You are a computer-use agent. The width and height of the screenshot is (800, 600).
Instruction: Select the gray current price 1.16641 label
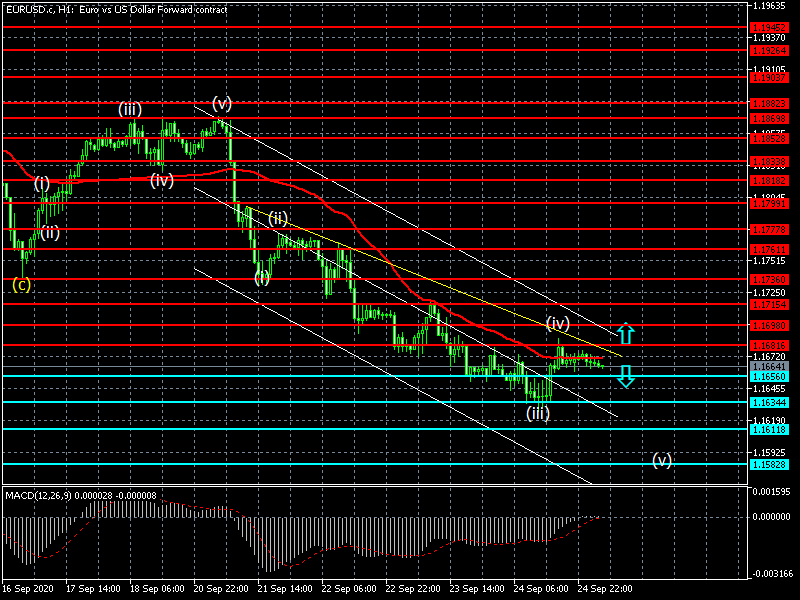coord(770,366)
